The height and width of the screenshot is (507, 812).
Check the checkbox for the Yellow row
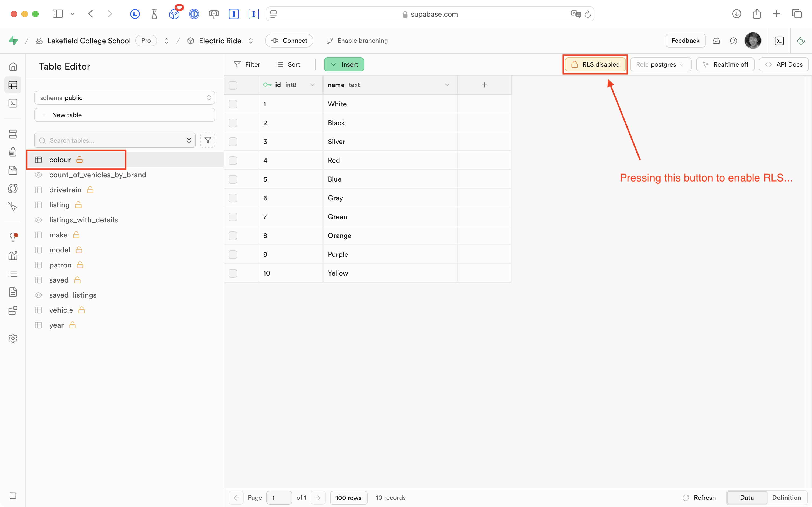tap(233, 273)
